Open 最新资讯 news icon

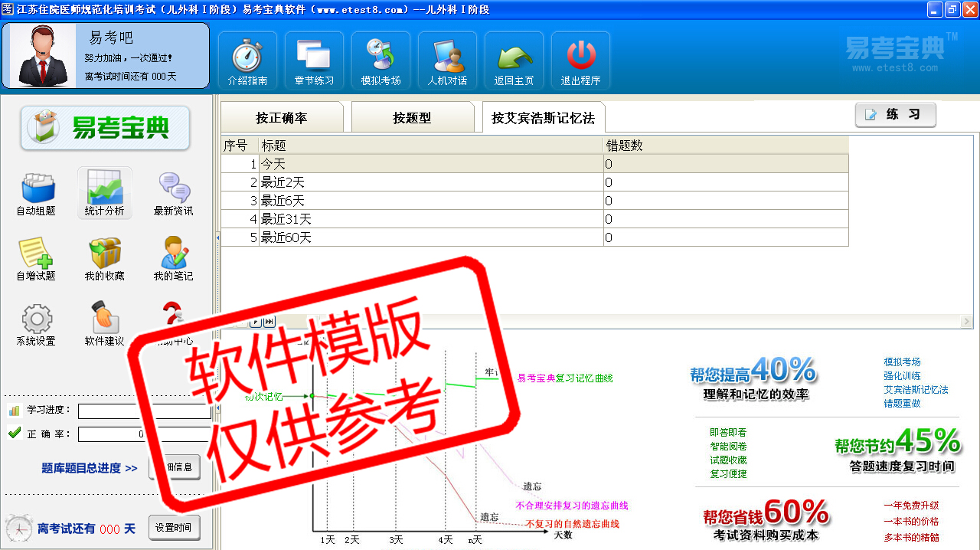(x=173, y=193)
